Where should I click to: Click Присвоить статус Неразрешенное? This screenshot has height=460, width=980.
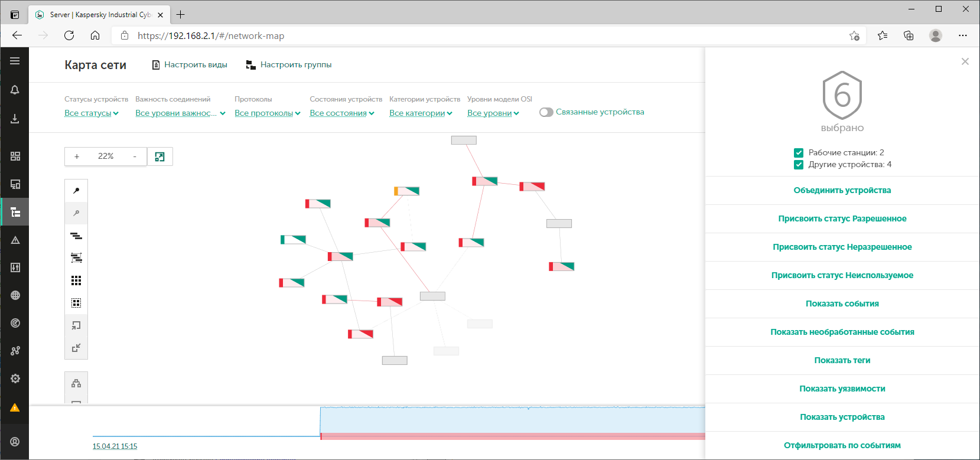(842, 247)
